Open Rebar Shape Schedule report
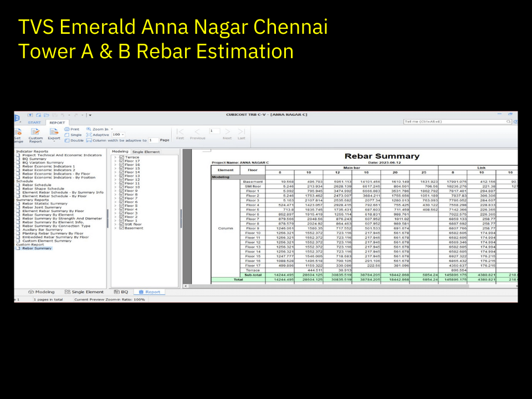532x399 pixels. (x=43, y=188)
